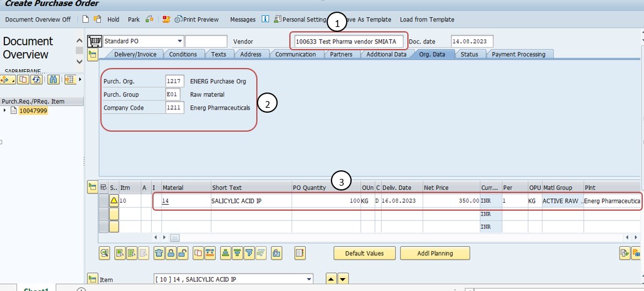Click the yellow warning status icon on item 10
This screenshot has width=644, height=291.
coord(114,201)
